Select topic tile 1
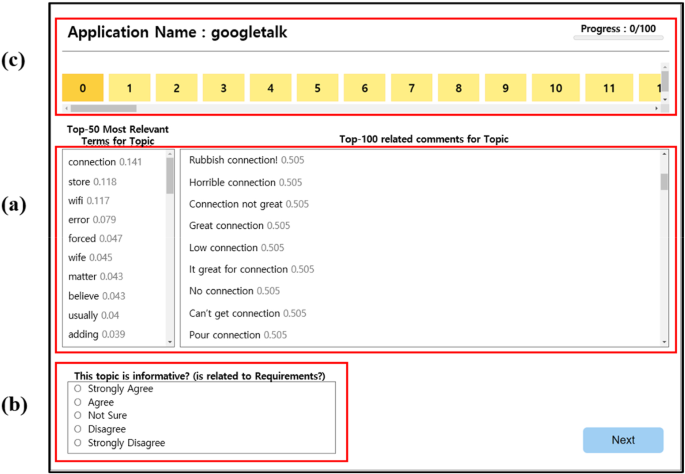Viewport: 685px width, 474px height. (x=129, y=88)
